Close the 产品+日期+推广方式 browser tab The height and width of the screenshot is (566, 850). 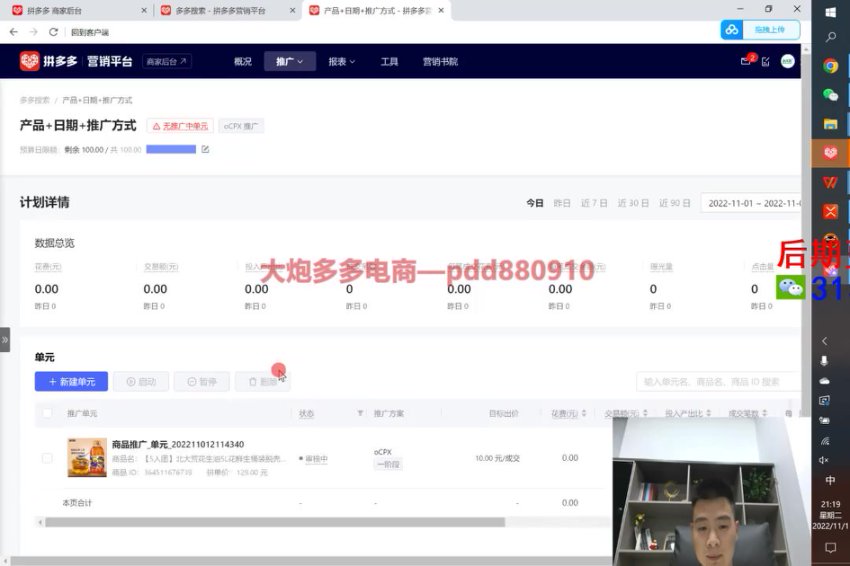(441, 10)
